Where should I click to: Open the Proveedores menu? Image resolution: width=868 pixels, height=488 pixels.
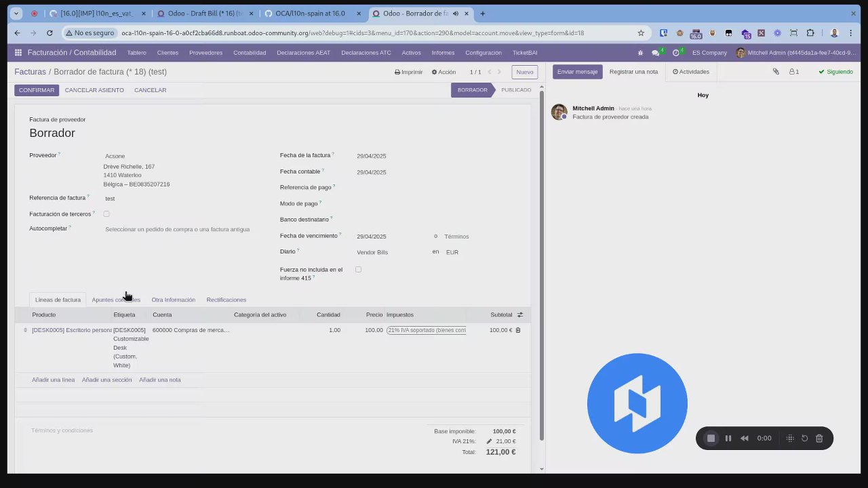205,52
